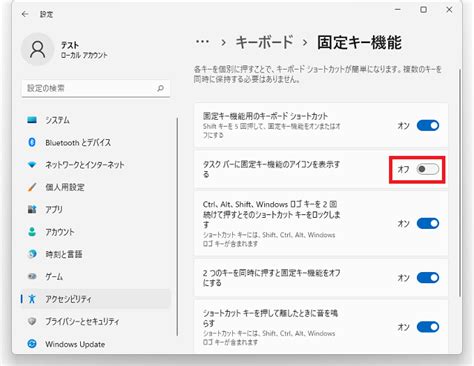The image size is (474, 366).
Task: Click the main content scrollbar
Action: pyautogui.click(x=460, y=183)
